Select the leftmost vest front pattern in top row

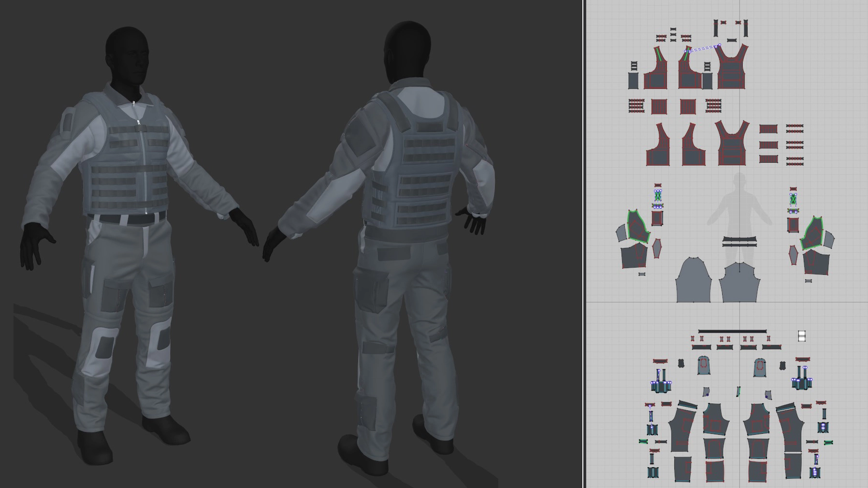pos(656,72)
